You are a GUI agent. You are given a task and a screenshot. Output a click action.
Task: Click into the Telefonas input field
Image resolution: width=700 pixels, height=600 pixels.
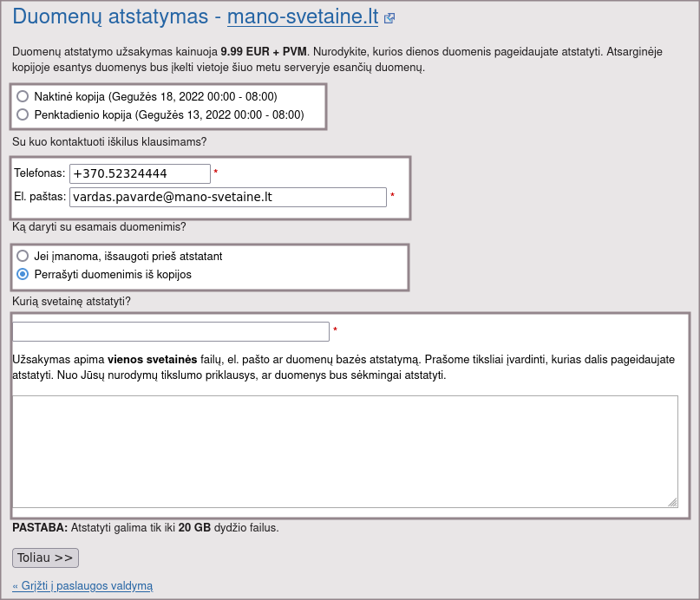140,173
